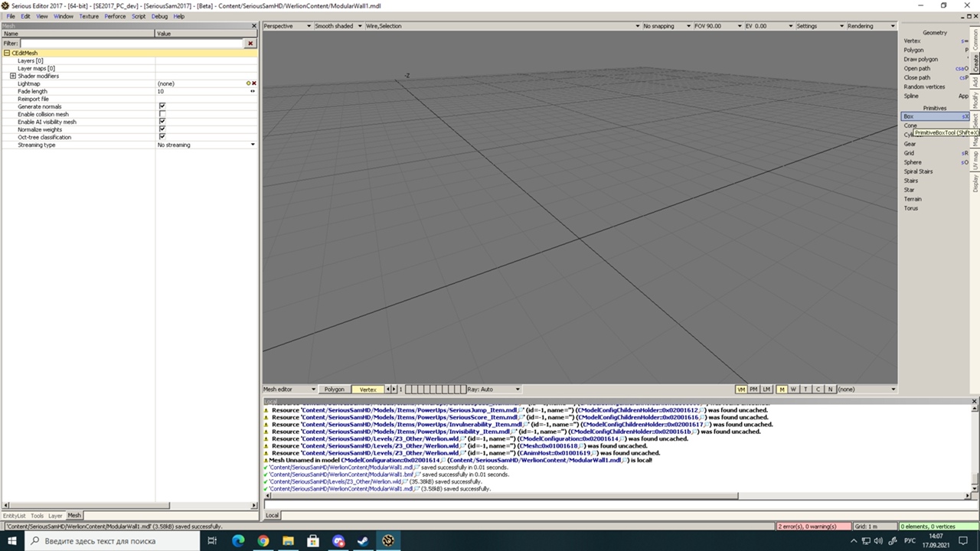Toggle the N display button
The image size is (980, 551).
coord(830,390)
